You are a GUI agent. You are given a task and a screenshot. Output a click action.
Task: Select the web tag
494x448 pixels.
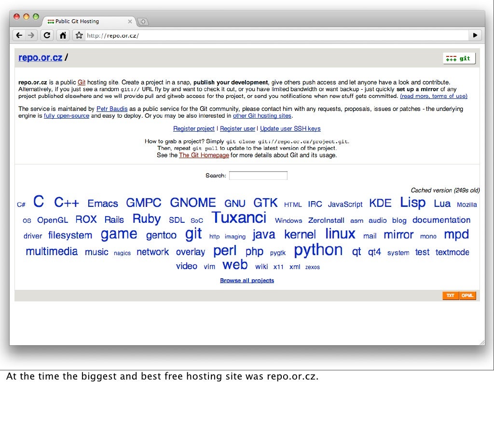click(235, 265)
